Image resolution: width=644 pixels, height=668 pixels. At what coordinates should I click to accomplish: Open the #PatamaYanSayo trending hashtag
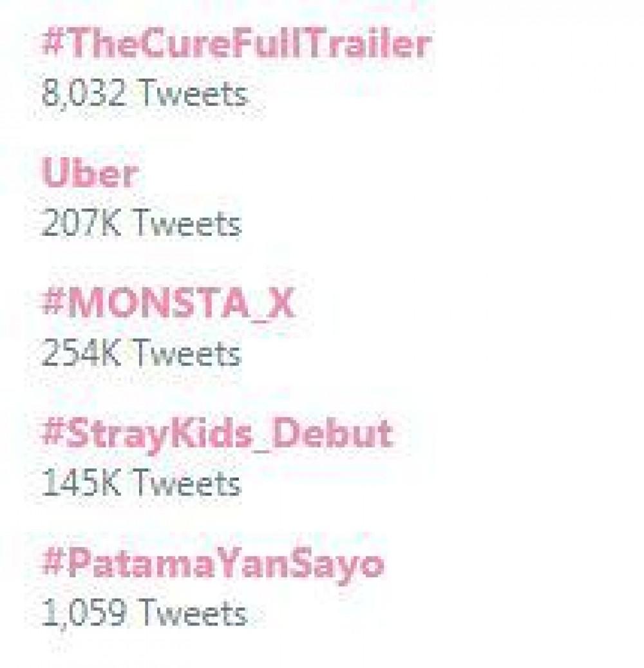point(213,564)
